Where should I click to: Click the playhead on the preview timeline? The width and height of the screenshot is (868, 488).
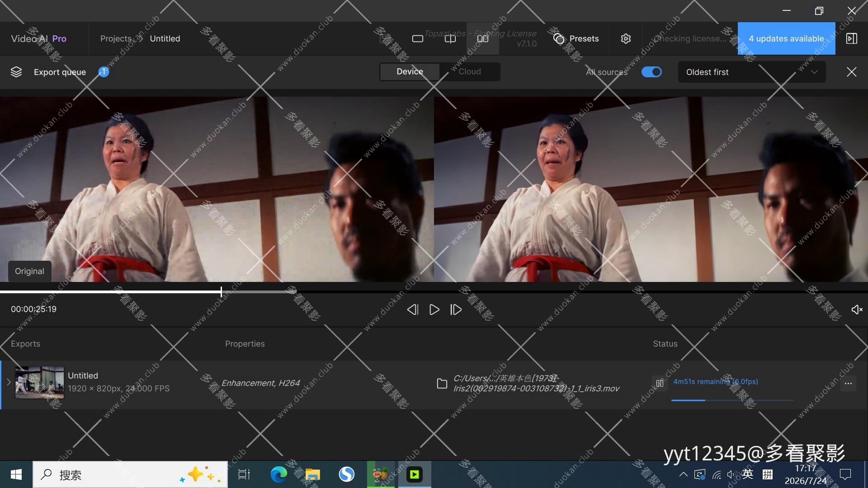click(221, 292)
